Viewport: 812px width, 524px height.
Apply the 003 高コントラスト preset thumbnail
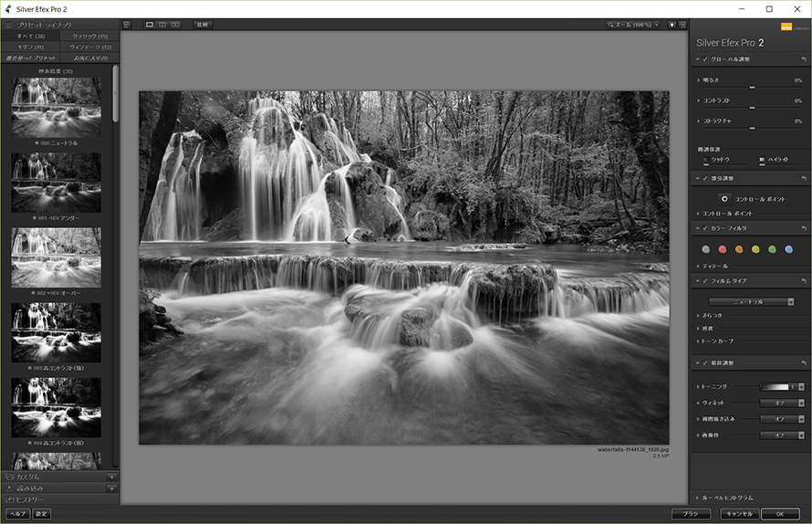click(57, 332)
